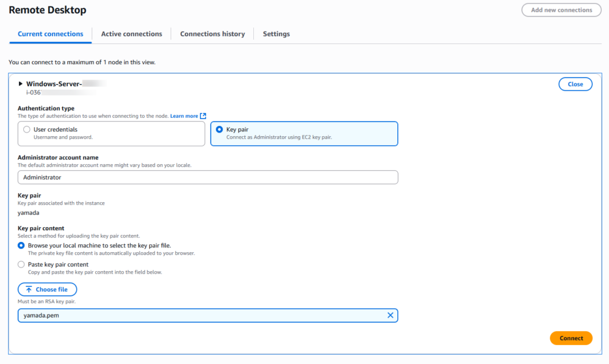Click the Close button for the node
Viewport: 609px width, 364px height.
575,84
